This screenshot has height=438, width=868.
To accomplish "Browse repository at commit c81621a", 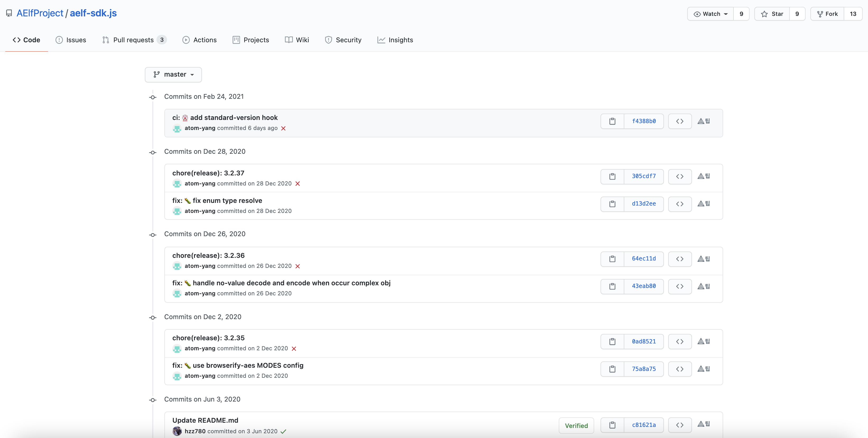I will click(x=680, y=425).
